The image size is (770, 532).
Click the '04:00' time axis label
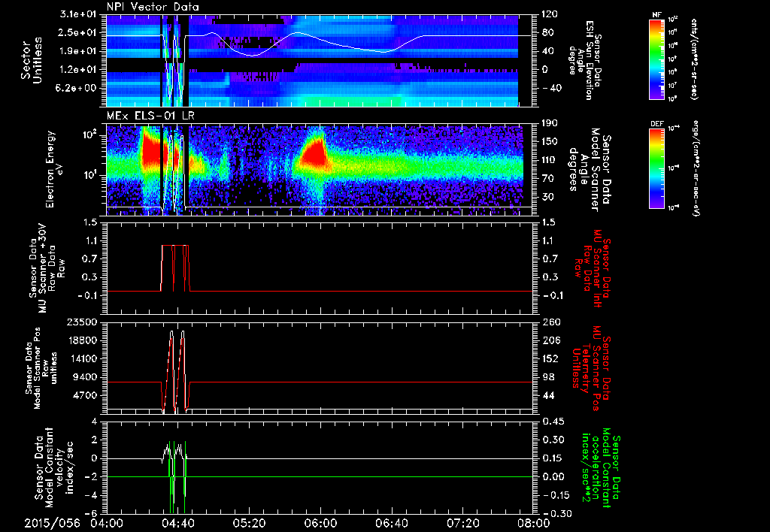point(107,523)
